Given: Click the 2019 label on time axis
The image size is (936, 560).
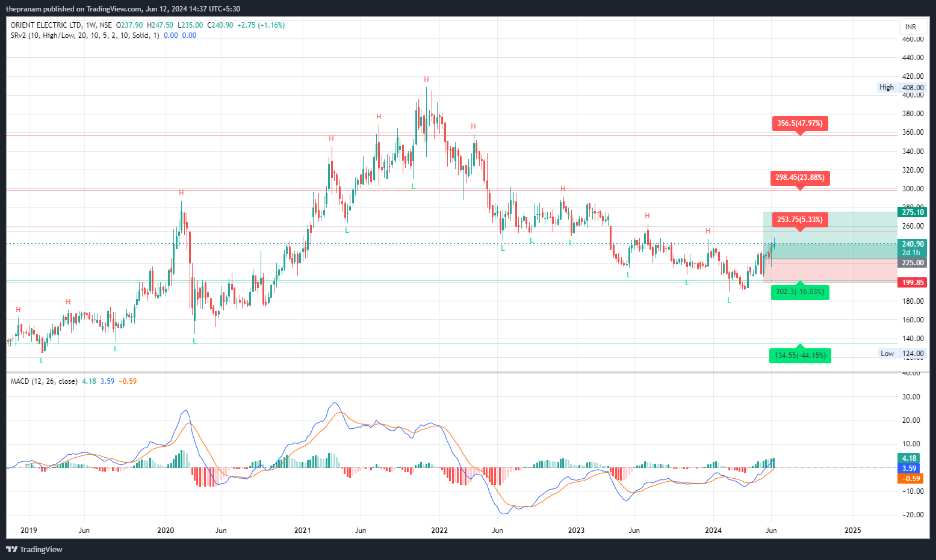Looking at the screenshot, I should click(x=29, y=531).
